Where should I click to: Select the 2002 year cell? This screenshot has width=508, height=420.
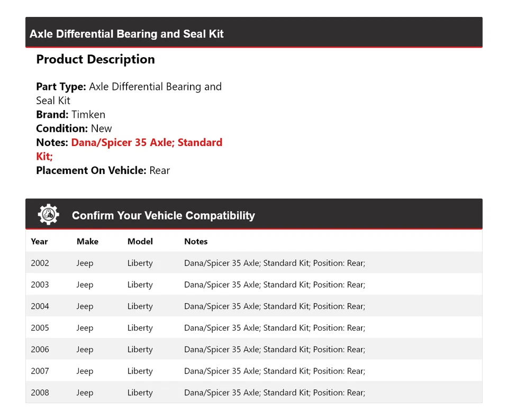40,263
